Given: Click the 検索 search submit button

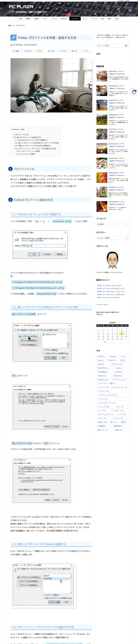Looking at the screenshot, I should [126, 46].
